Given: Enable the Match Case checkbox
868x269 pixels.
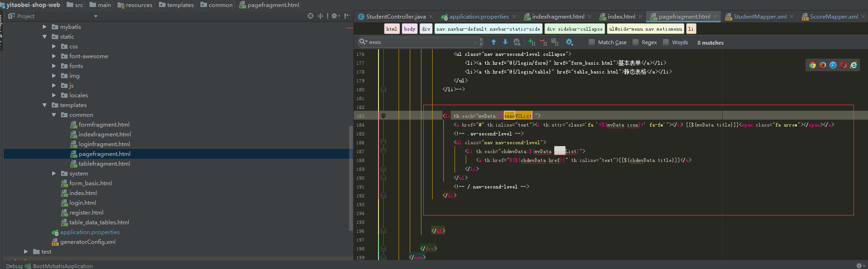Looking at the screenshot, I should (592, 42).
